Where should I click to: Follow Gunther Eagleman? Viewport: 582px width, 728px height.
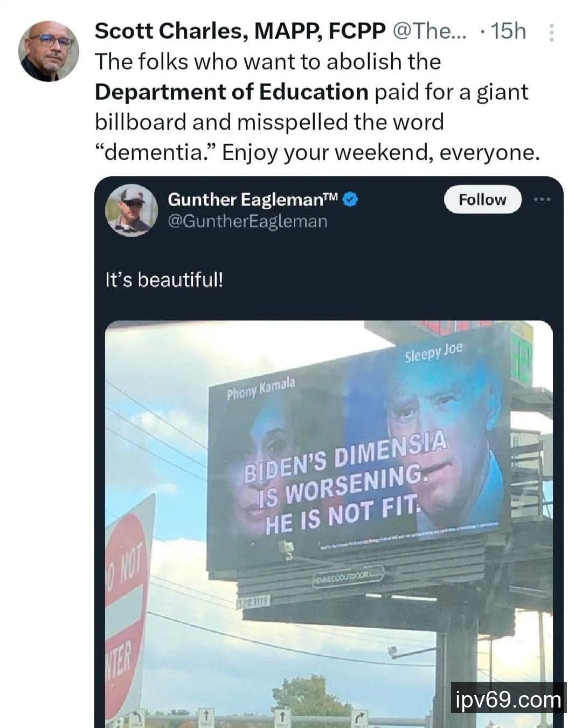click(x=482, y=200)
